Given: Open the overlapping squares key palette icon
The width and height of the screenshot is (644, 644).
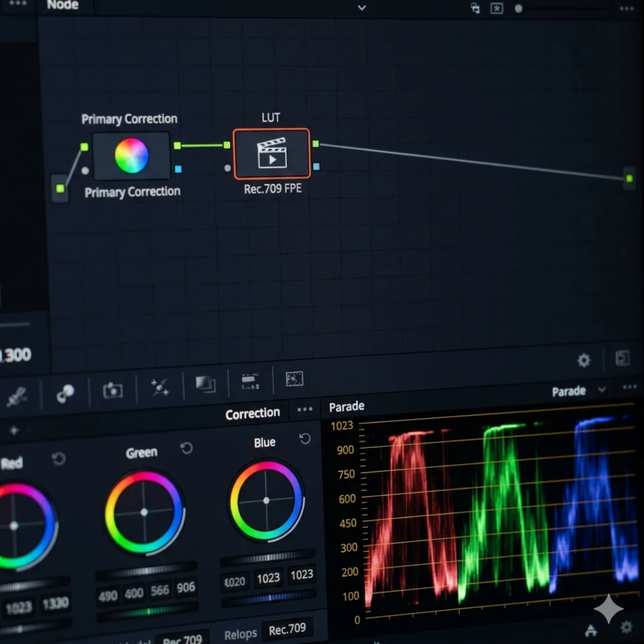Looking at the screenshot, I should [206, 384].
